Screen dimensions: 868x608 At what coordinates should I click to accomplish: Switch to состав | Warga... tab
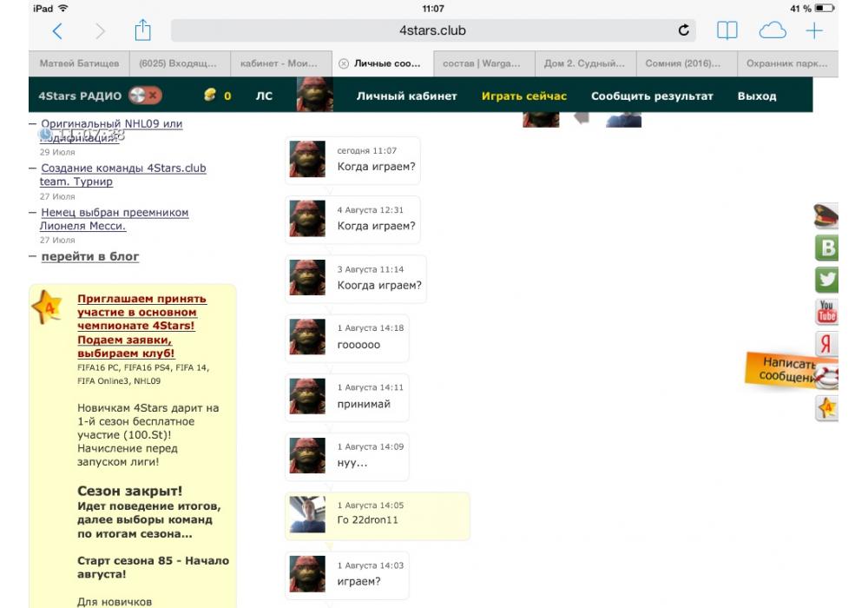[483, 63]
